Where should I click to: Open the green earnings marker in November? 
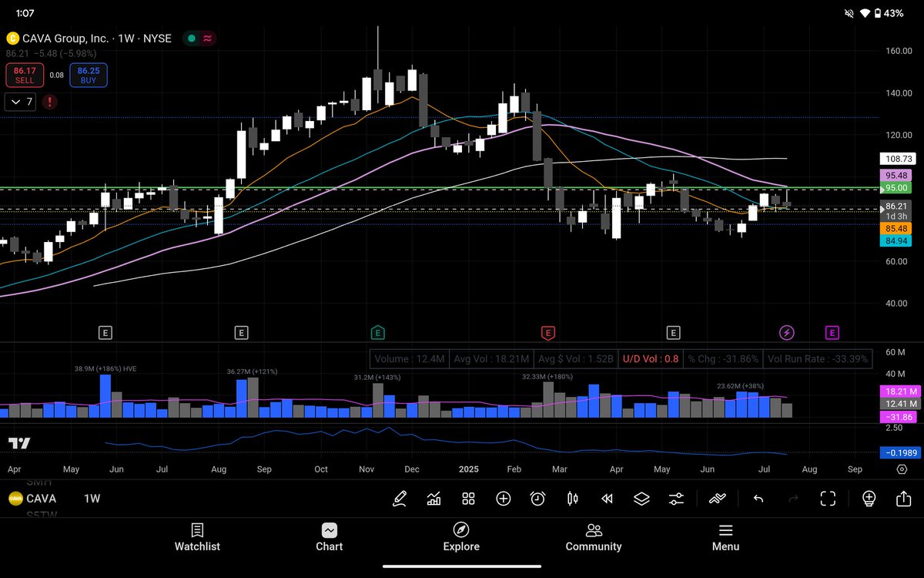coord(378,333)
